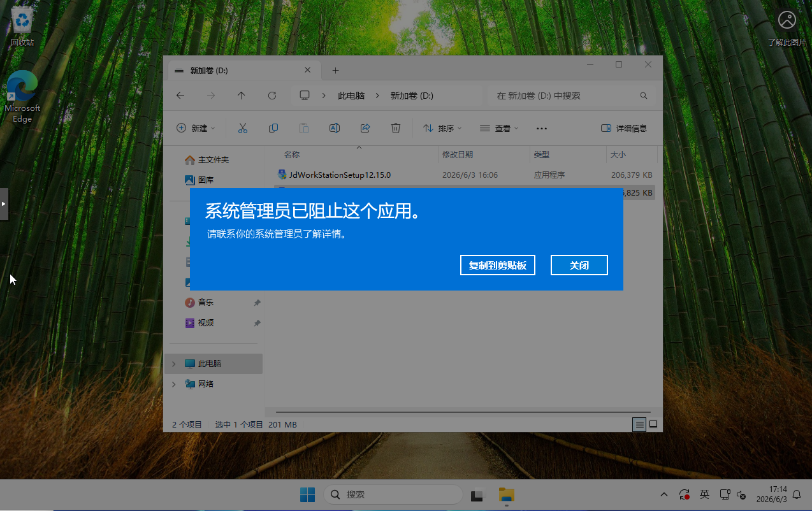Open the Windows Start button
The height and width of the screenshot is (511, 812).
307,494
